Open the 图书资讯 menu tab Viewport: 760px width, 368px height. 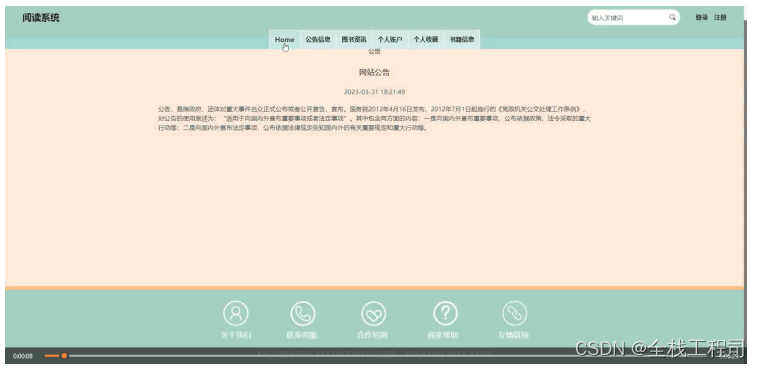(x=354, y=39)
